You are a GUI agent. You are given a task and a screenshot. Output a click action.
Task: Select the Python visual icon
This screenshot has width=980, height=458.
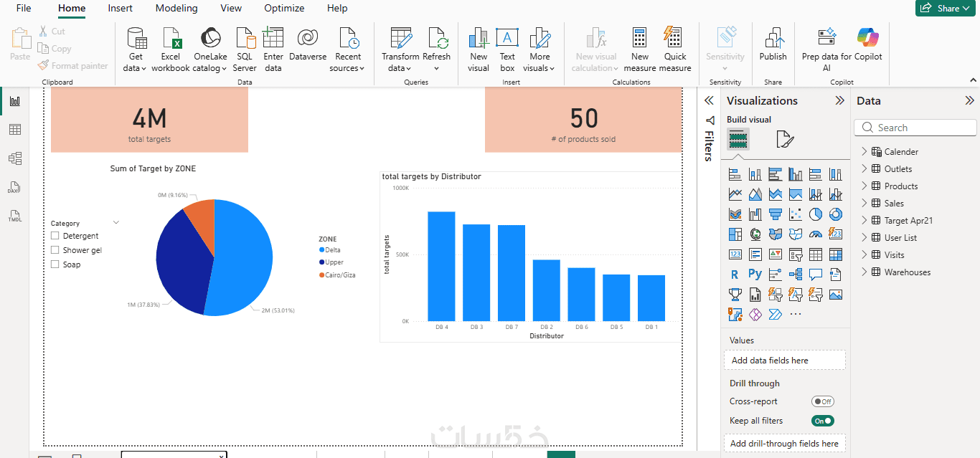pos(755,274)
